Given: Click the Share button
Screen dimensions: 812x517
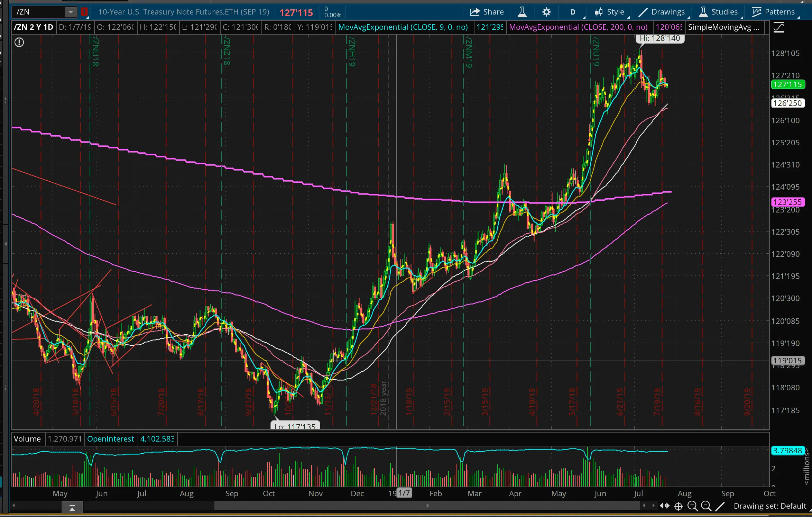Looking at the screenshot, I should pyautogui.click(x=487, y=12).
